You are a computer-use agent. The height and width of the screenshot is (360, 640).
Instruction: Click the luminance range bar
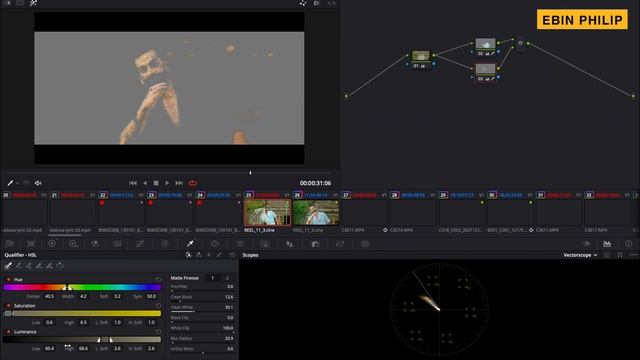(82, 339)
